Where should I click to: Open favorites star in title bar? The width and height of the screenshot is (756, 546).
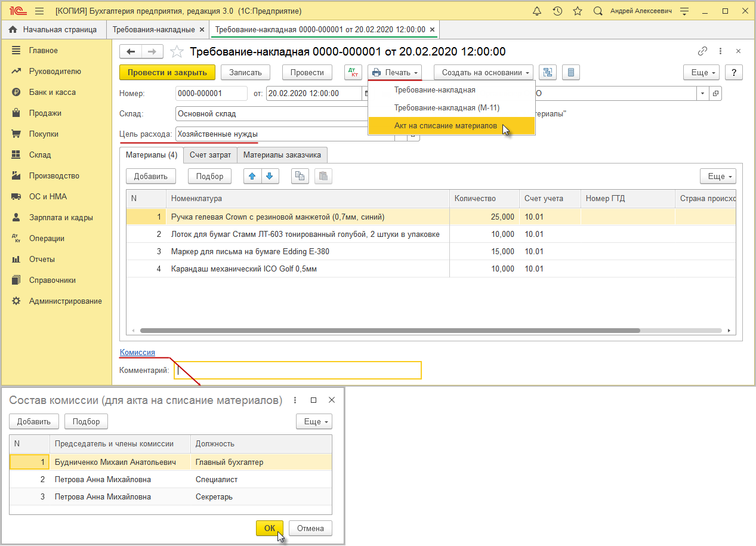point(578,11)
